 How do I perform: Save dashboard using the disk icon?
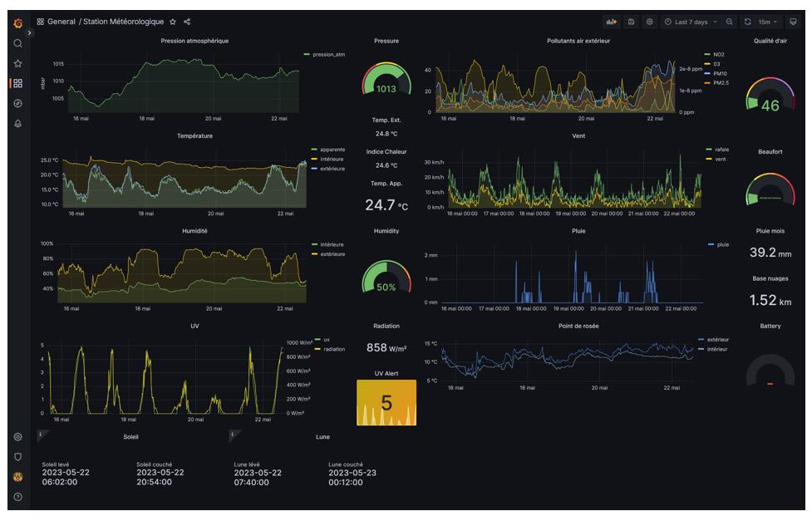pyautogui.click(x=632, y=22)
